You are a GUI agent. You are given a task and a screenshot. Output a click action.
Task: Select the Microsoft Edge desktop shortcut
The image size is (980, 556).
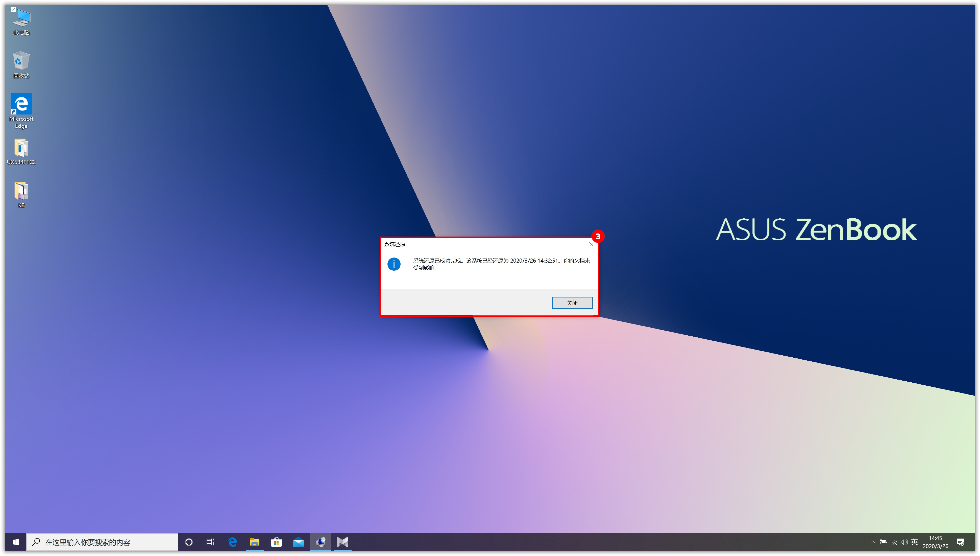pos(21,111)
